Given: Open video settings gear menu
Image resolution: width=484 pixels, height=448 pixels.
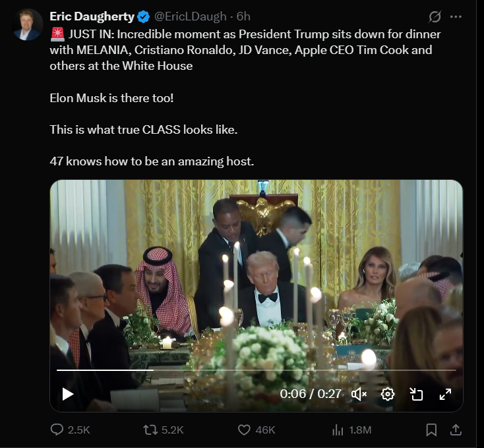Looking at the screenshot, I should click(x=388, y=394).
